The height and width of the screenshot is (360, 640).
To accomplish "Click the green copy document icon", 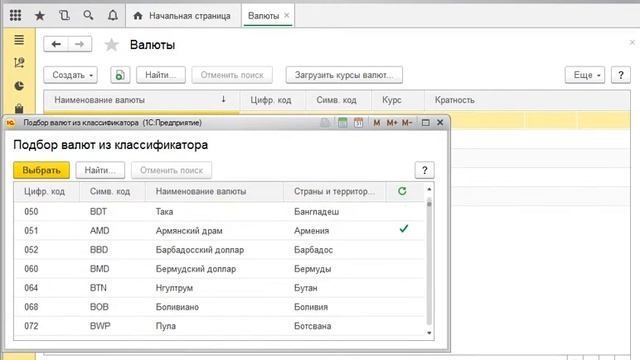I will click(x=120, y=75).
